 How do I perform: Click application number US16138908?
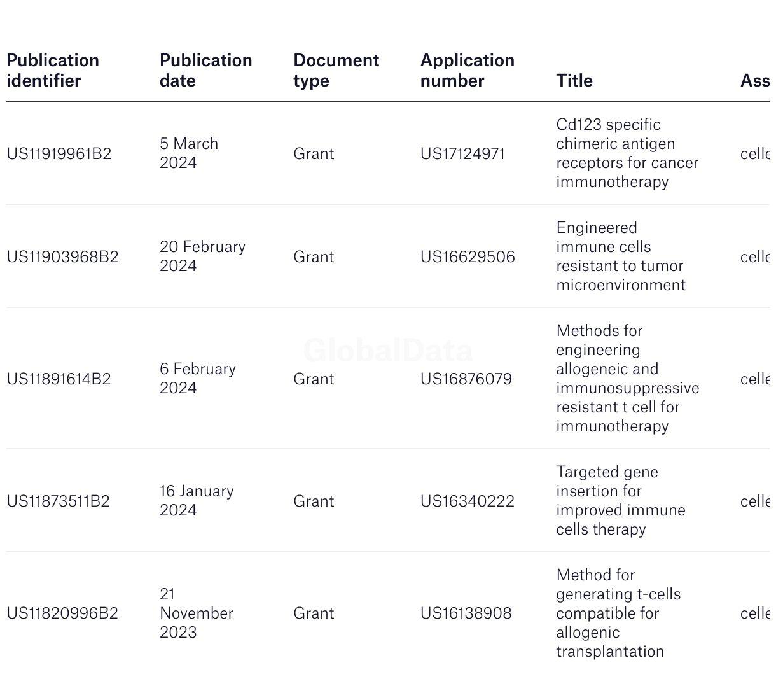(x=466, y=613)
